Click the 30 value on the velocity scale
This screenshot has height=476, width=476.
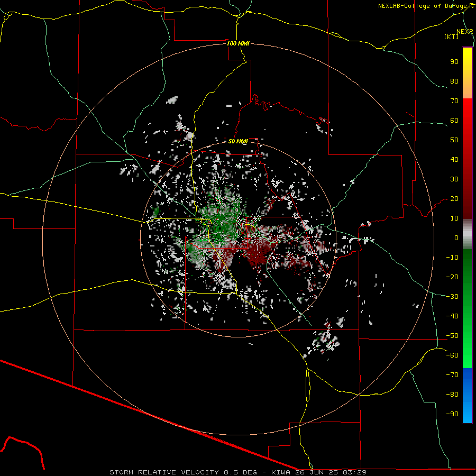coord(454,179)
